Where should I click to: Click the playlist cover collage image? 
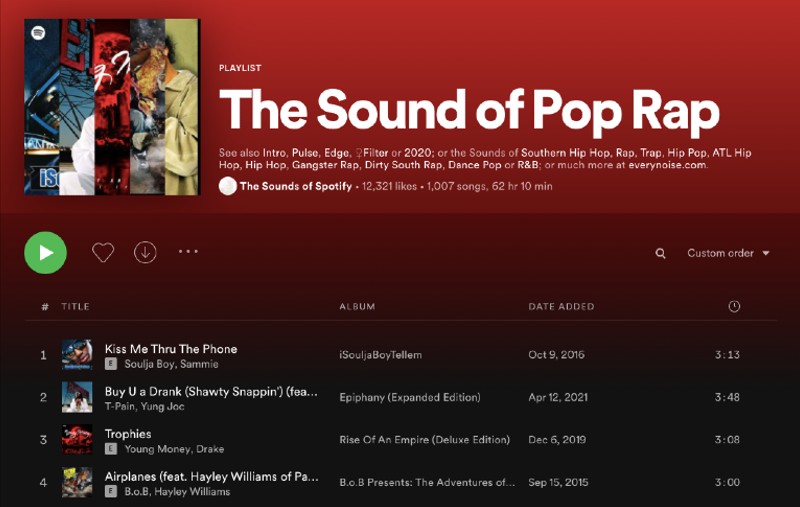(112, 107)
